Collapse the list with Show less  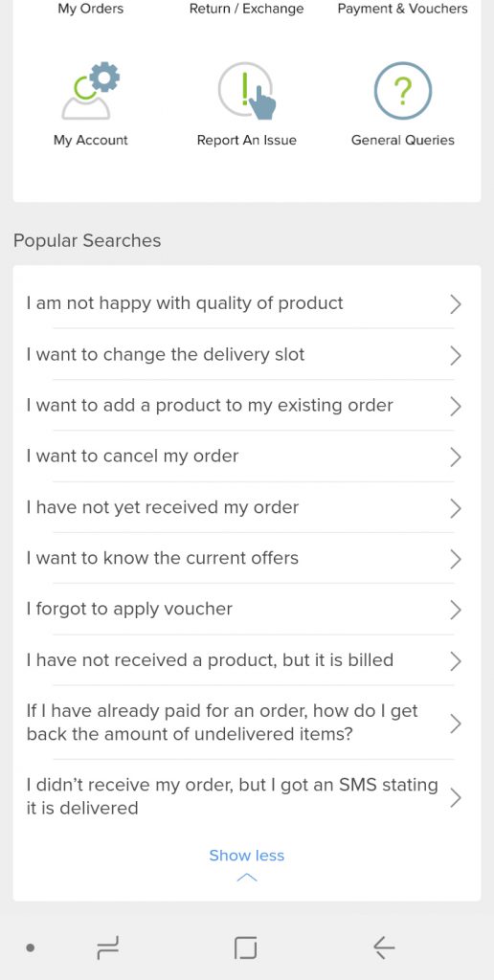pos(247,856)
